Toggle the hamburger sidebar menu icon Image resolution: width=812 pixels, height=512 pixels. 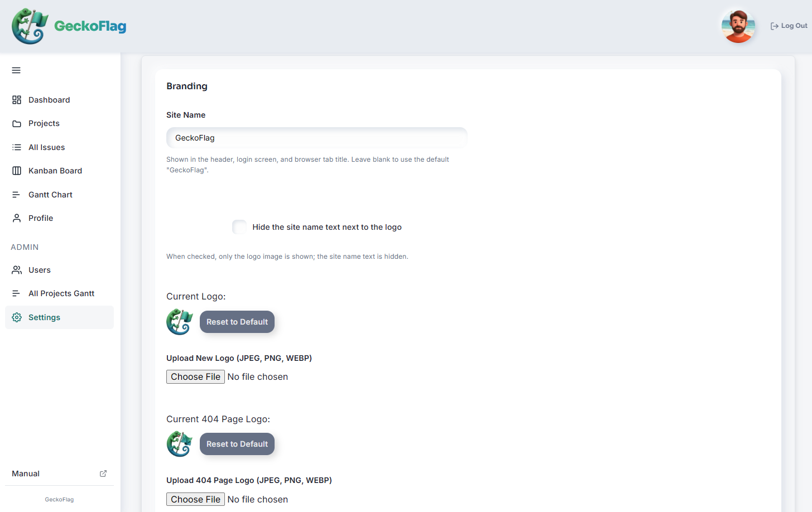[x=16, y=70]
